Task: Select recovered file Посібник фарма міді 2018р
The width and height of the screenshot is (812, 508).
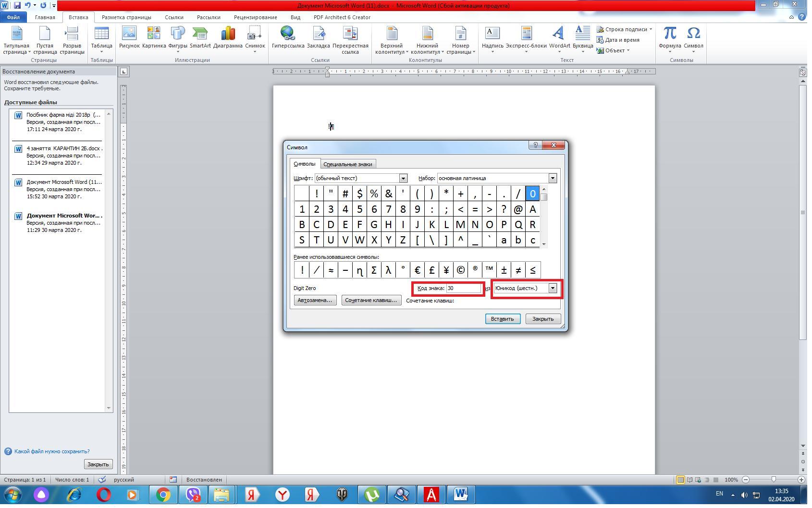Action: click(59, 122)
